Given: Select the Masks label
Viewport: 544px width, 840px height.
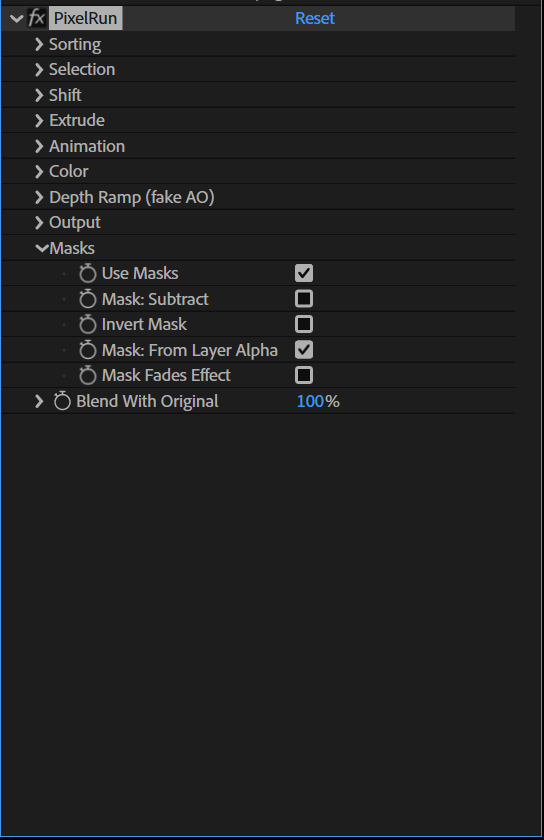Looking at the screenshot, I should pos(72,248).
